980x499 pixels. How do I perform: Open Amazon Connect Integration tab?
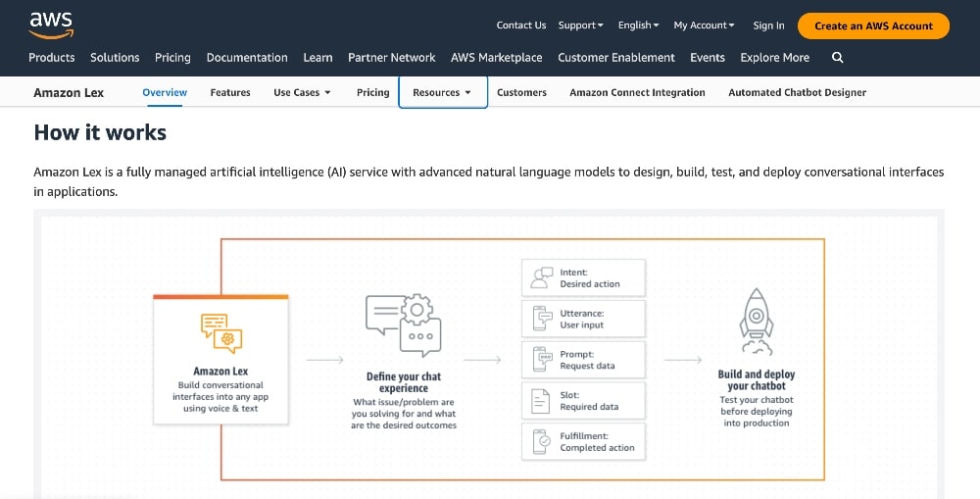coord(637,92)
